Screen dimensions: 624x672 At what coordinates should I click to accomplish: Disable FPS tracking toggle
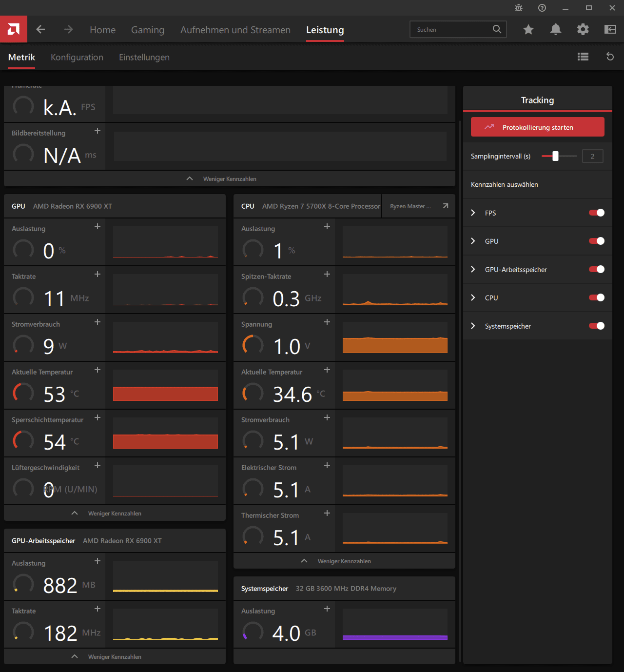[x=597, y=213]
